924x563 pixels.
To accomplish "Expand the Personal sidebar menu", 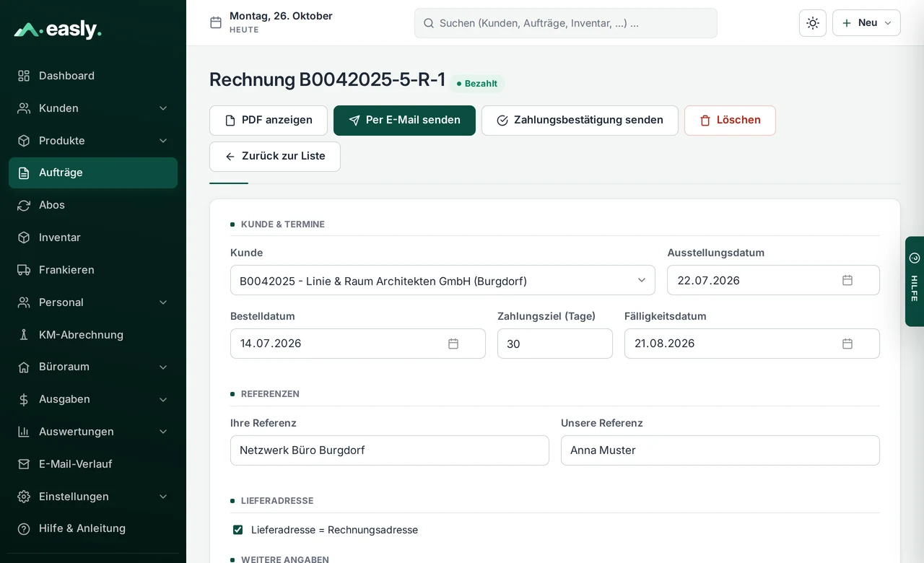I will point(93,302).
